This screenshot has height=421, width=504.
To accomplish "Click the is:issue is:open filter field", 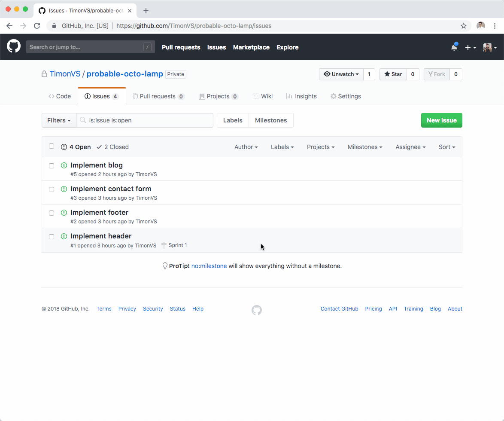I will pos(145,120).
